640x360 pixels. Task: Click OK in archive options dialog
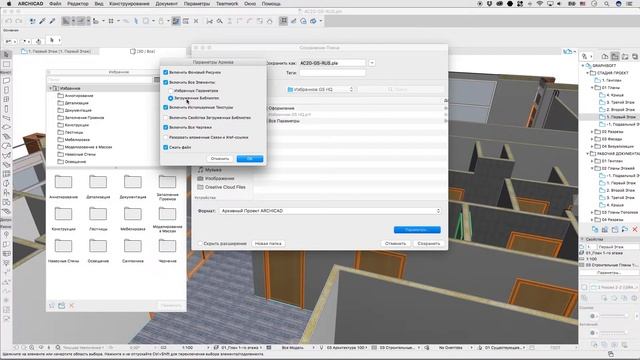[x=250, y=158]
